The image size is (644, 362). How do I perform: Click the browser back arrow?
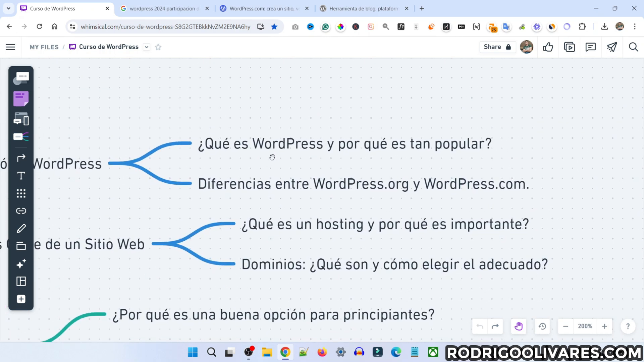click(9, 26)
